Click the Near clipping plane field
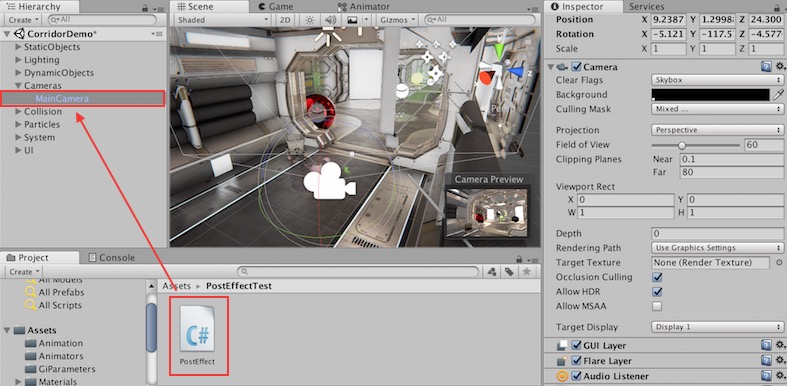The height and width of the screenshot is (386, 787). point(732,160)
